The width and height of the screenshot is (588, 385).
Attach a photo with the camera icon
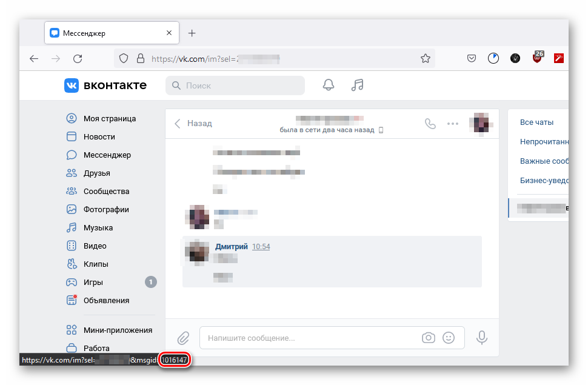point(428,338)
